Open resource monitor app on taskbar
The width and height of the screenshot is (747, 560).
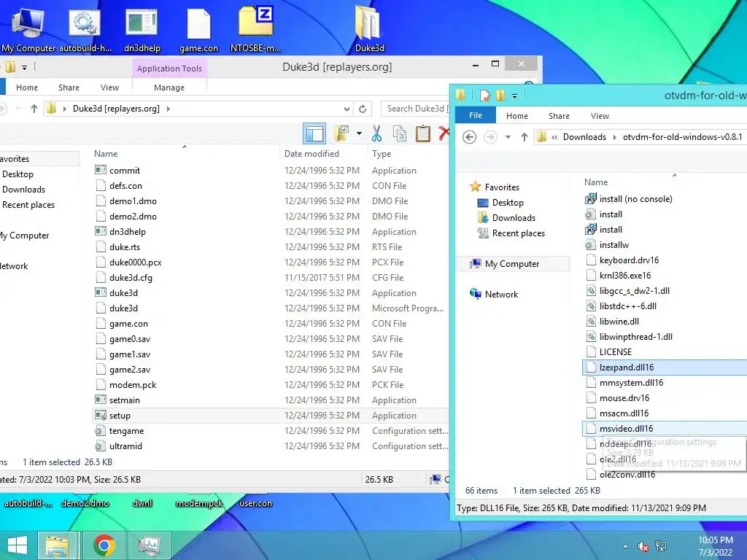click(x=149, y=545)
